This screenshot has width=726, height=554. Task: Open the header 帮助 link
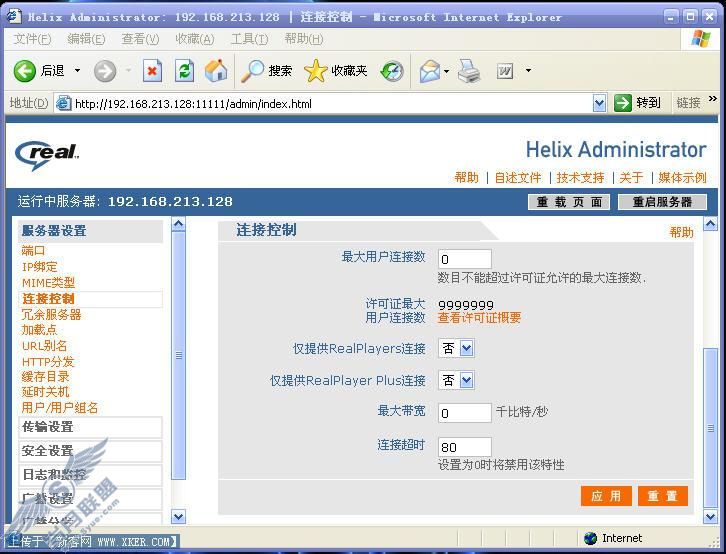[466, 178]
